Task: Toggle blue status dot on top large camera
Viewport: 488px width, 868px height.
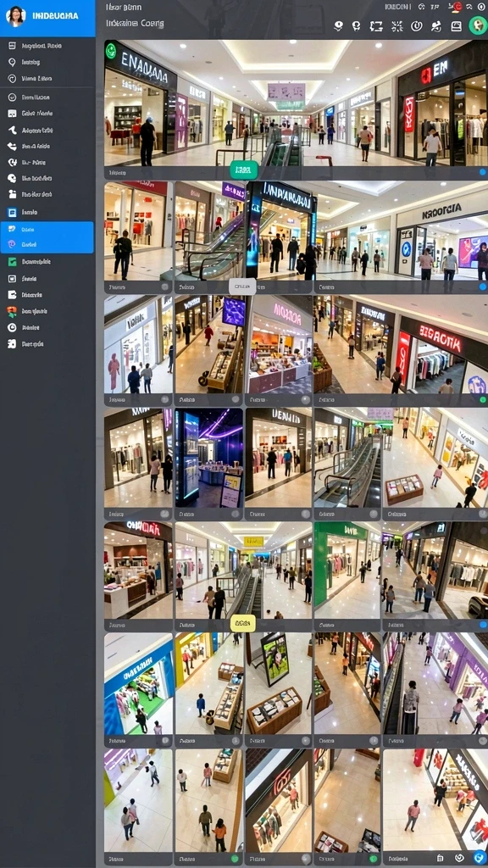Action: [x=482, y=173]
